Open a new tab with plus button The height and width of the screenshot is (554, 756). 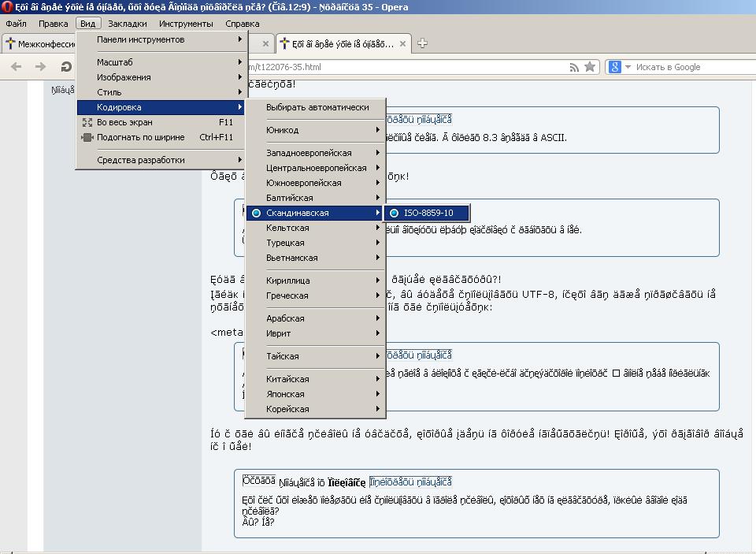point(423,43)
